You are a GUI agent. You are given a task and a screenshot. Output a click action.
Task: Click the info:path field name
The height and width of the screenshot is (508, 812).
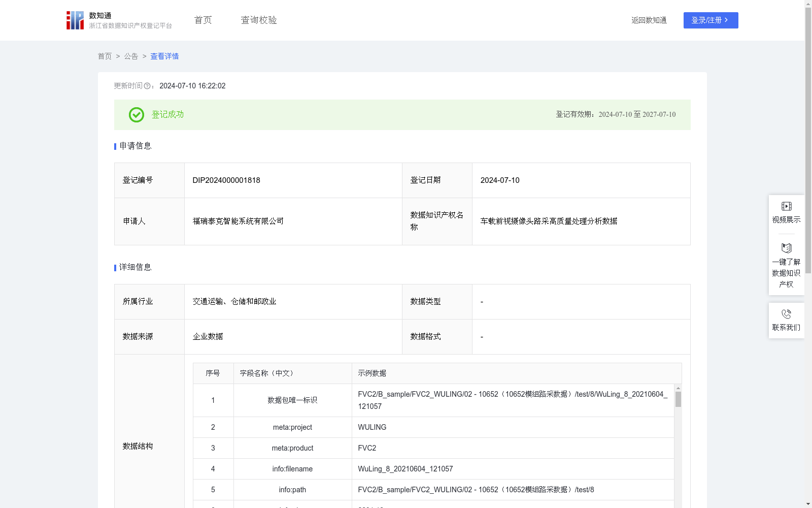[x=292, y=490]
